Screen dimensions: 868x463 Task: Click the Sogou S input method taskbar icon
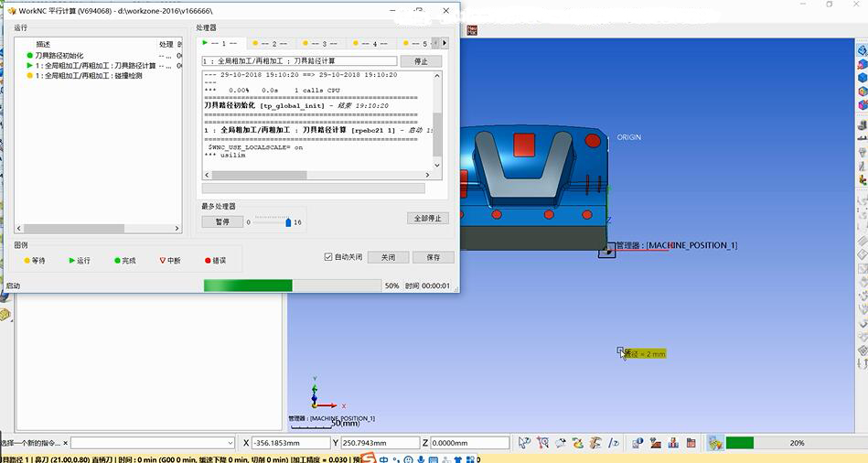369,458
